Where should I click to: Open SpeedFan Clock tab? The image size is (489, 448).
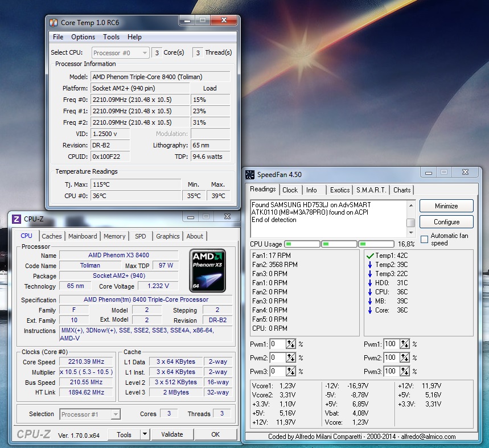pyautogui.click(x=290, y=190)
